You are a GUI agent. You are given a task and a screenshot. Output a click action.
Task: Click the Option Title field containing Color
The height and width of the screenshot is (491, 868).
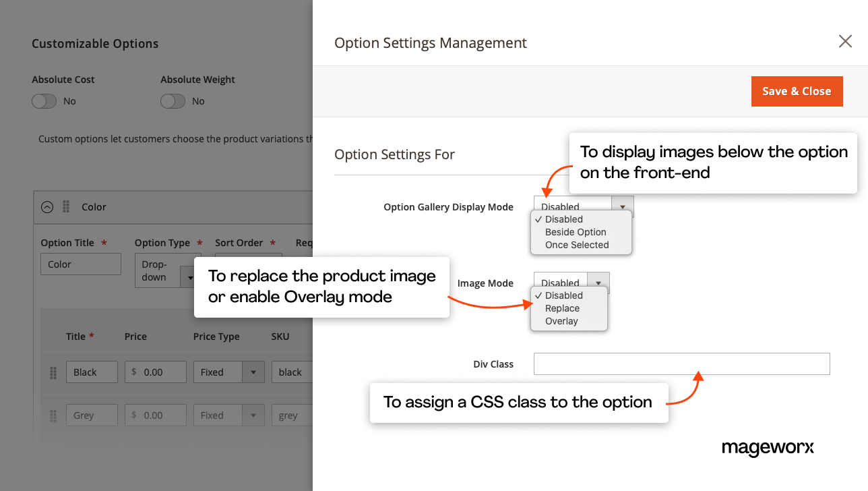81,264
